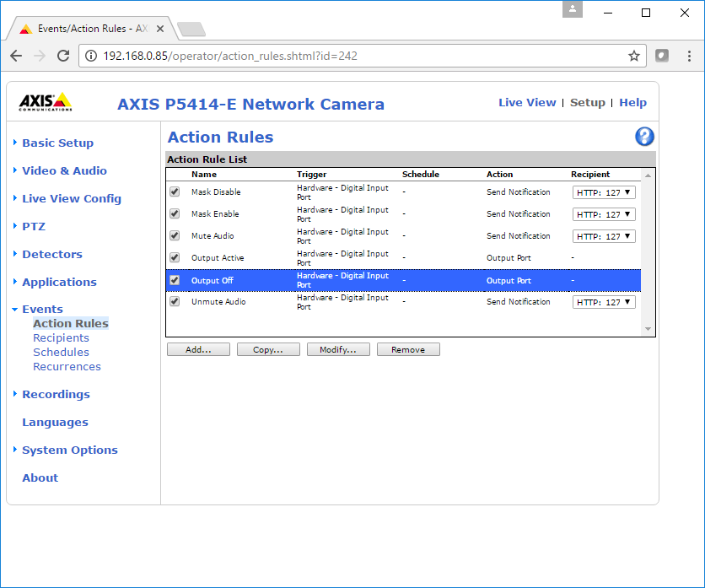Expand the Detectors menu
This screenshot has width=705, height=588.
(x=52, y=255)
